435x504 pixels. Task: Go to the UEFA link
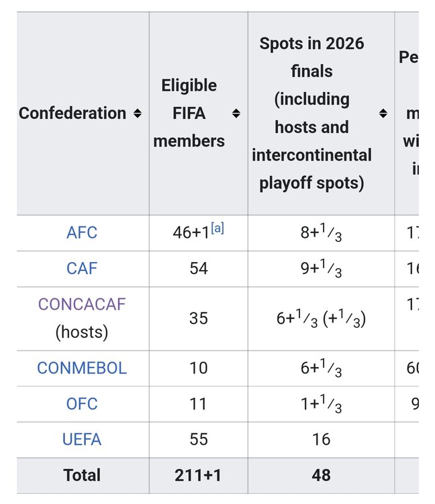pyautogui.click(x=82, y=439)
